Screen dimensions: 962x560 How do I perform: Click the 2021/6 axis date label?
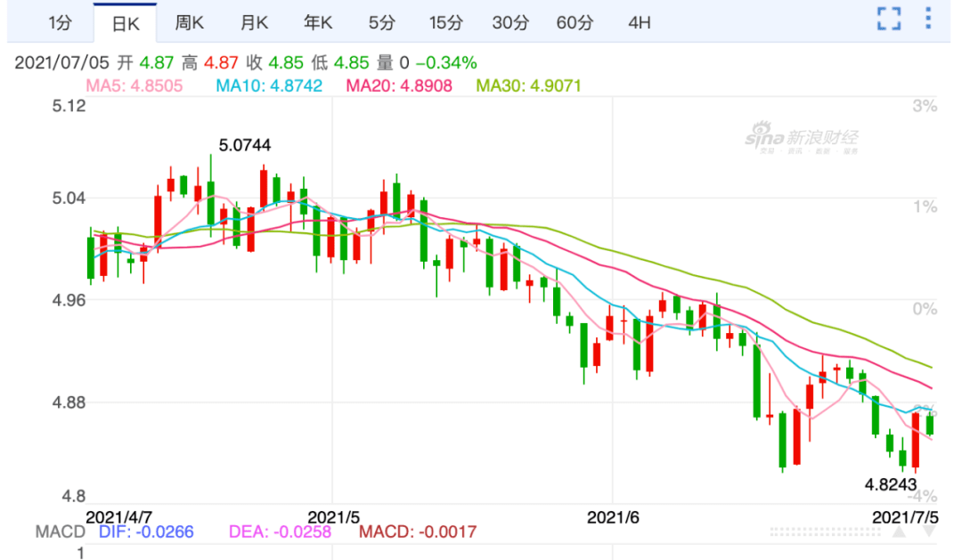click(613, 517)
